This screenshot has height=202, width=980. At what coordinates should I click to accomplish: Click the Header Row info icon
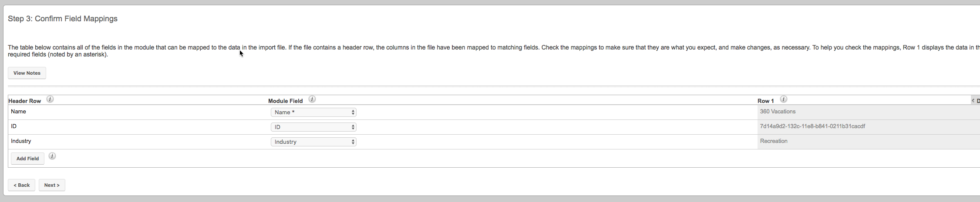(50, 99)
